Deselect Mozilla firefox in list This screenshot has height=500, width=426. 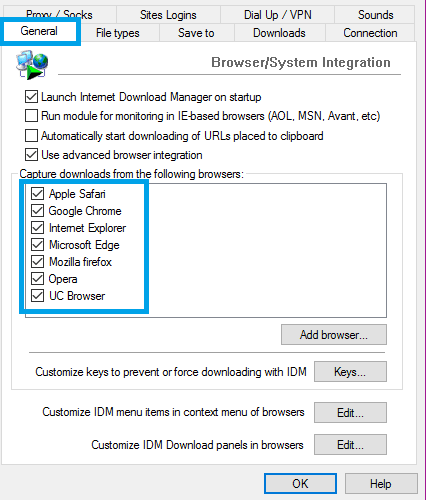click(37, 262)
